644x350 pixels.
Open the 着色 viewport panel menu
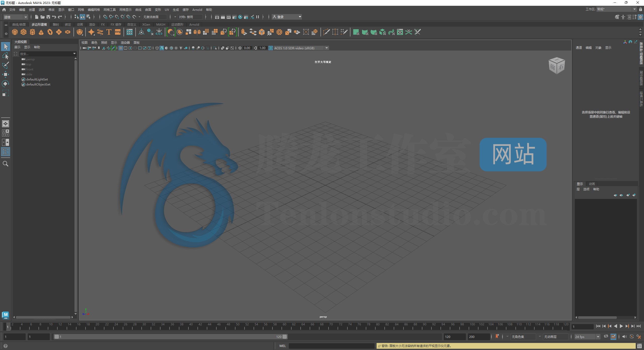coord(94,42)
